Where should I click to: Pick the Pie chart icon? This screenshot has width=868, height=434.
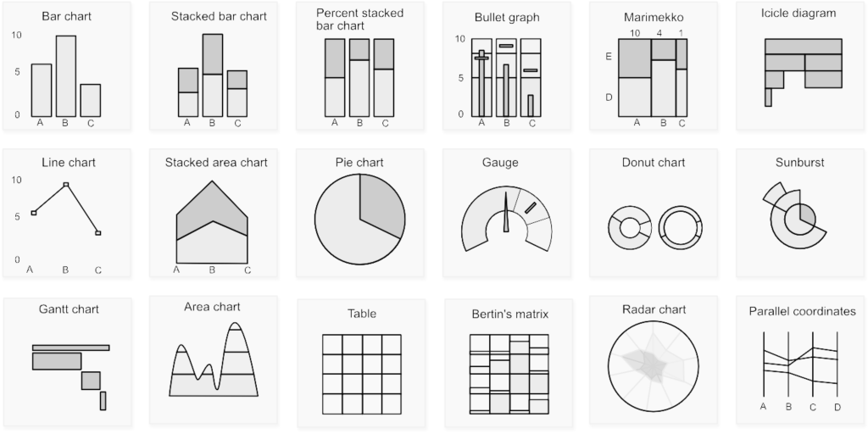(359, 220)
